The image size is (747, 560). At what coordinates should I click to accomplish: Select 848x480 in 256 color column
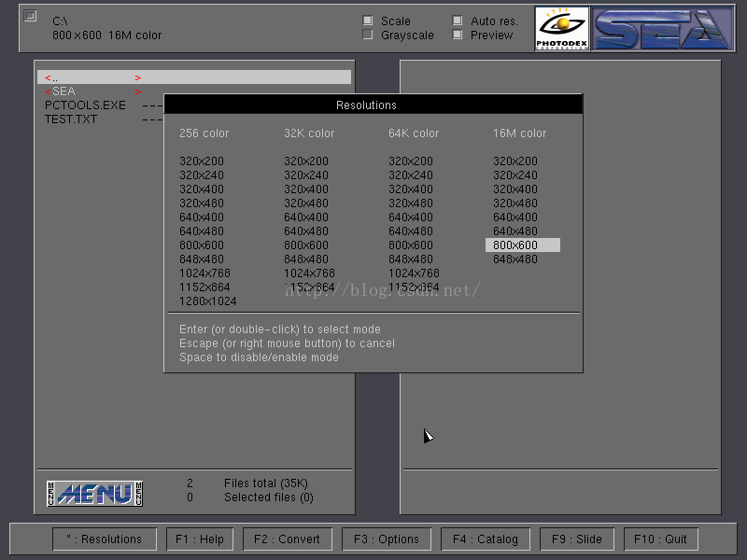click(202, 259)
